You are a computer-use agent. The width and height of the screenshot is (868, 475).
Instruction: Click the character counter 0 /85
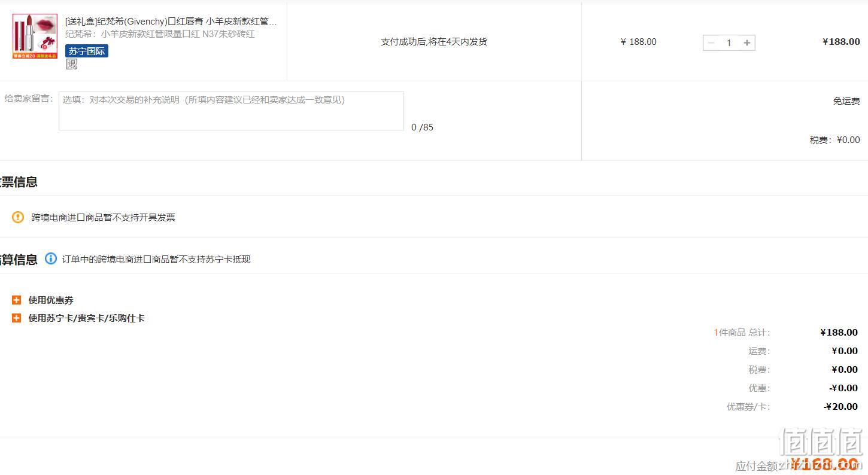tap(422, 127)
